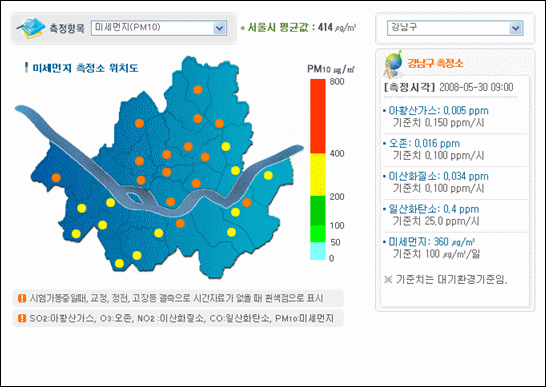
Task: Click the warning icon before 시험가동중일때 note
Action: 22,299
